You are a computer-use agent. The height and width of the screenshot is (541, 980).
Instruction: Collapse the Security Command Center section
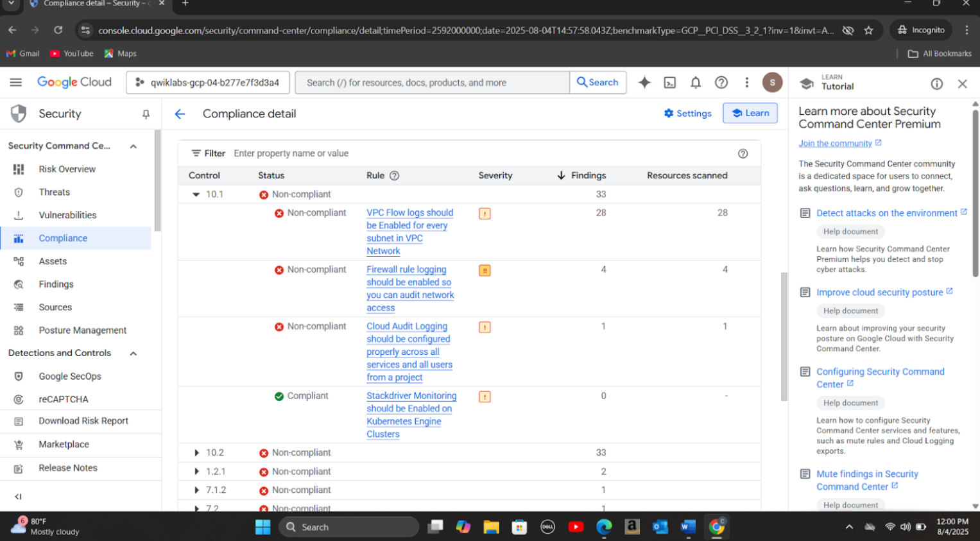click(x=133, y=146)
